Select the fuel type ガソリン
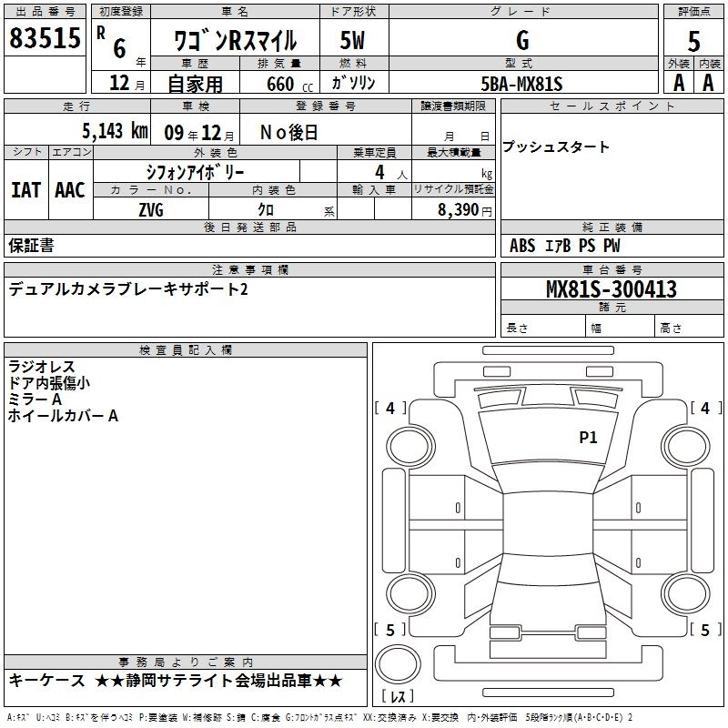Viewport: 728px width, 728px height. click(353, 83)
